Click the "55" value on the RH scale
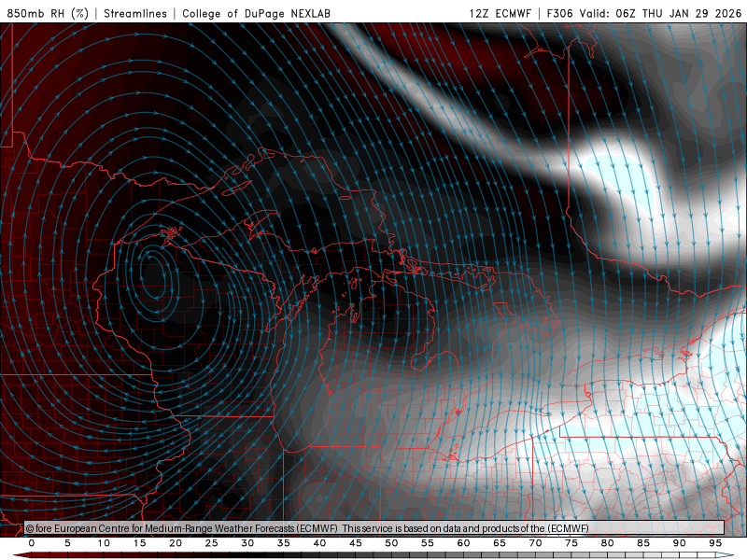Image resolution: width=747 pixels, height=560 pixels. click(x=428, y=543)
